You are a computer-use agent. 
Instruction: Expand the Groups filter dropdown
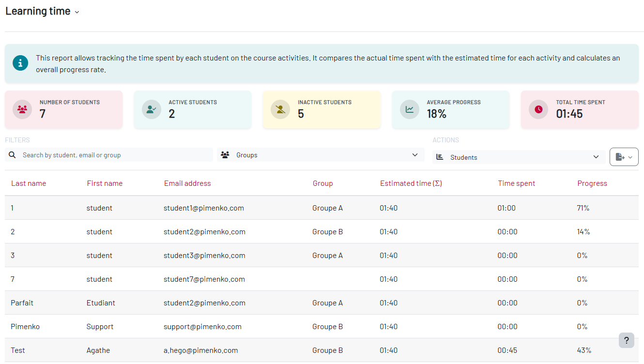pos(321,155)
